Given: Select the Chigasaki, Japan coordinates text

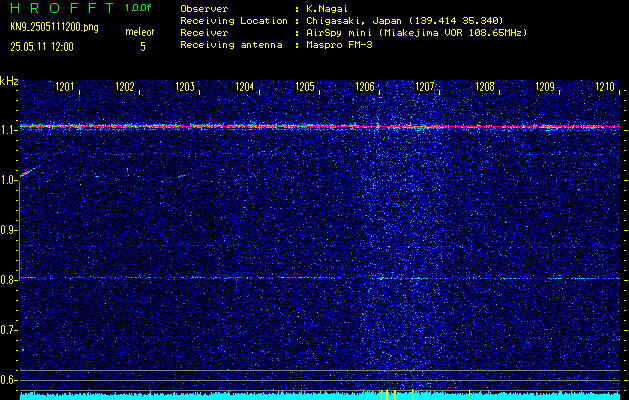Looking at the screenshot, I should pyautogui.click(x=405, y=21).
